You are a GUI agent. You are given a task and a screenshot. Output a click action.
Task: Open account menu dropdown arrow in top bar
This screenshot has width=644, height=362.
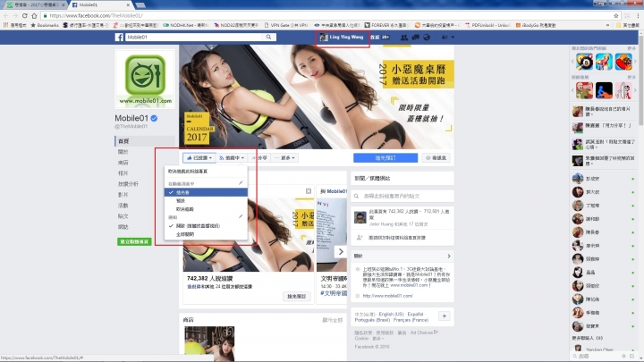[x=453, y=38]
